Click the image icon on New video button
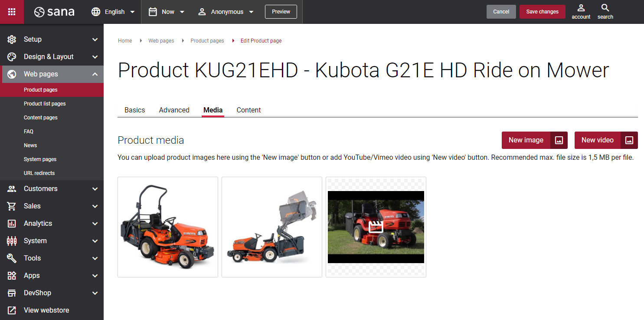The width and height of the screenshot is (644, 320). [x=629, y=140]
